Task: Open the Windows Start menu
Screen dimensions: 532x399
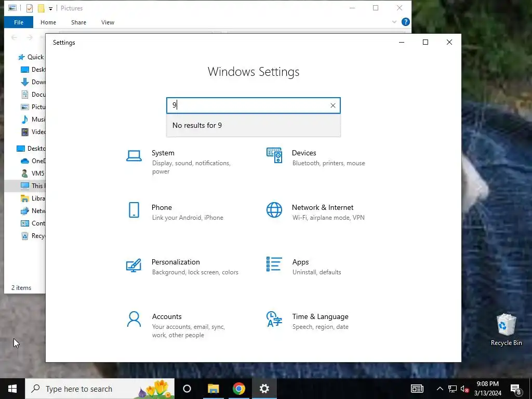Action: pyautogui.click(x=12, y=389)
